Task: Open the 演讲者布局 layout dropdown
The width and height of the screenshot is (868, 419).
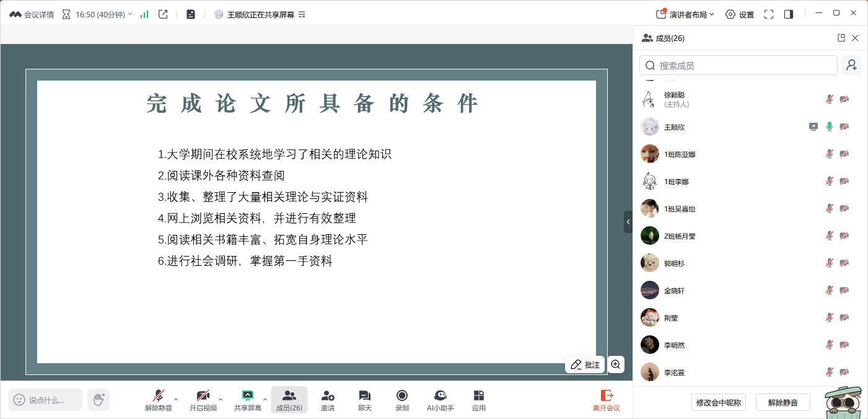Action: (685, 14)
